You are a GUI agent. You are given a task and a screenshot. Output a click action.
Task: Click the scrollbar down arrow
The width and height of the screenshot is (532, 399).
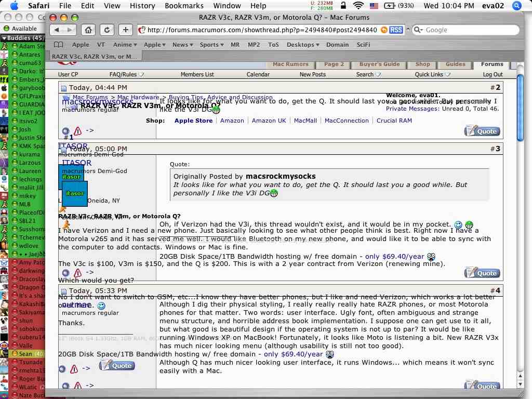click(520, 384)
